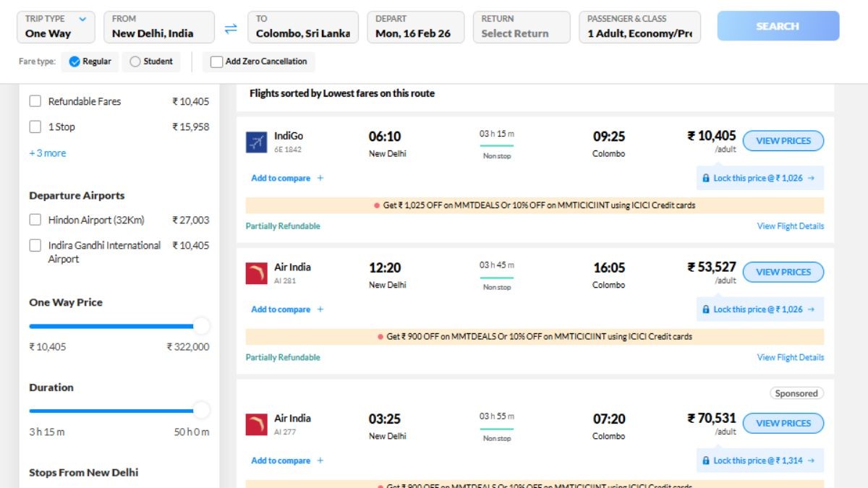
Task: Click Air India logo for flight AI 281
Action: click(256, 273)
